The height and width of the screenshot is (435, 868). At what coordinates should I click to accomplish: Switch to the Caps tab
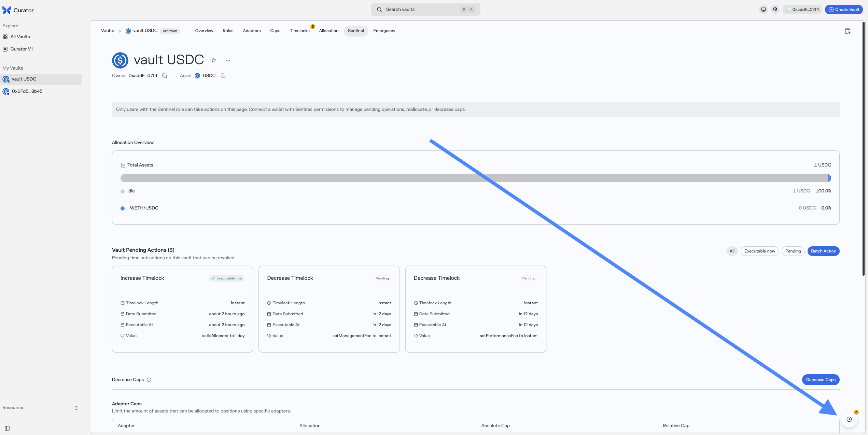click(x=275, y=31)
